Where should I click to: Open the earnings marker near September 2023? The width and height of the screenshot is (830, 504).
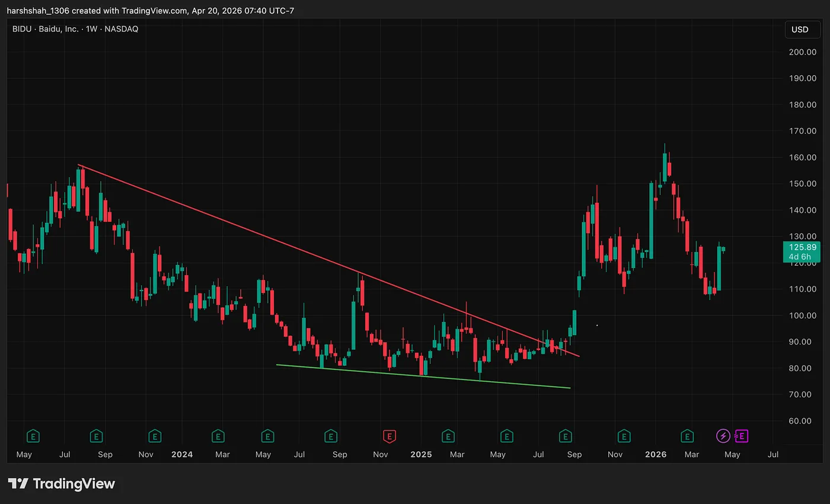tap(96, 436)
